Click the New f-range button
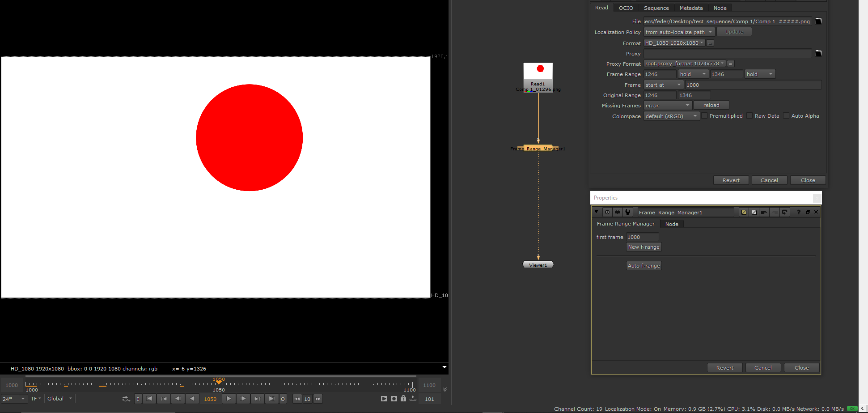The height and width of the screenshot is (413, 868). (x=644, y=247)
